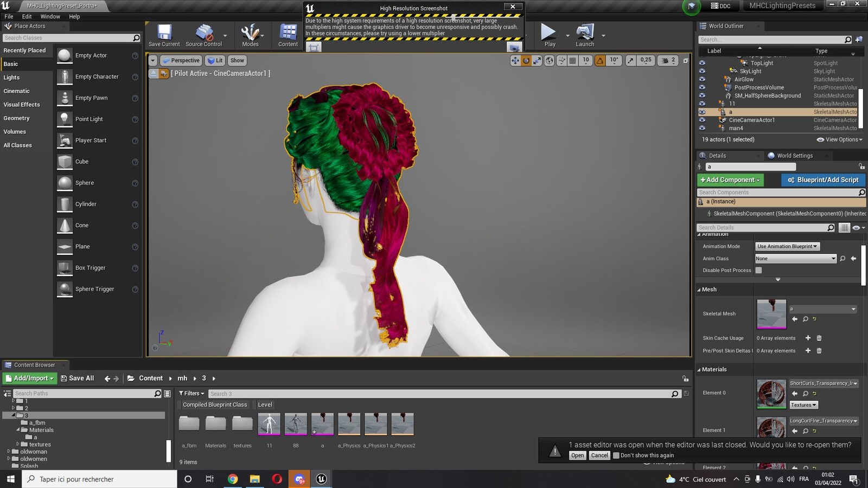Collapse the Mesh section

coord(699,290)
